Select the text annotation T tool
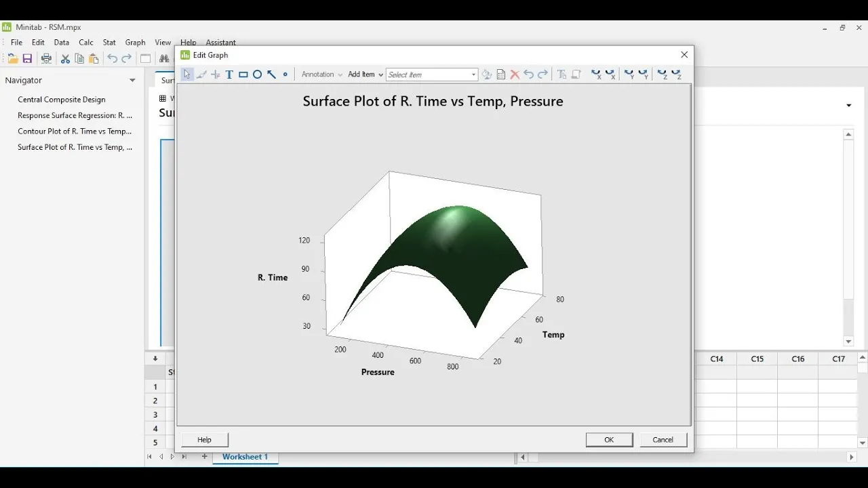 pyautogui.click(x=229, y=75)
